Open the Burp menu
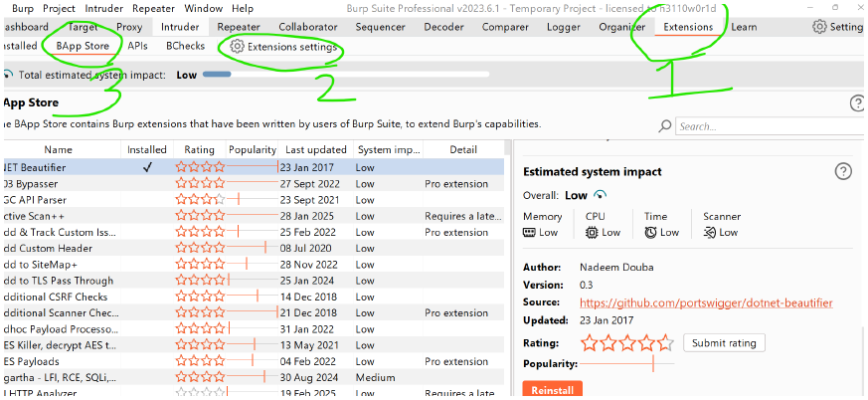This screenshot has height=400, width=868. pos(22,8)
